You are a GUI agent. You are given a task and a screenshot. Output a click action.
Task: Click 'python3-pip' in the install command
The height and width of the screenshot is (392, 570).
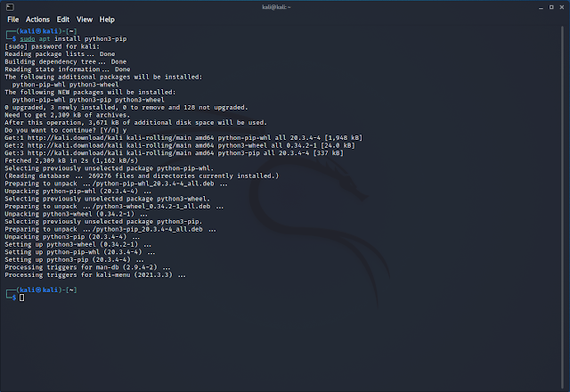point(105,39)
